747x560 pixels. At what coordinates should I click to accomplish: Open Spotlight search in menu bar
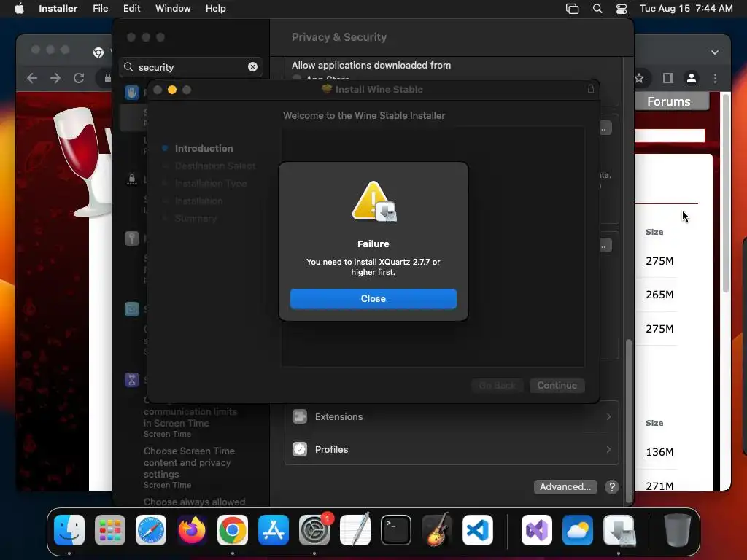[x=597, y=9]
